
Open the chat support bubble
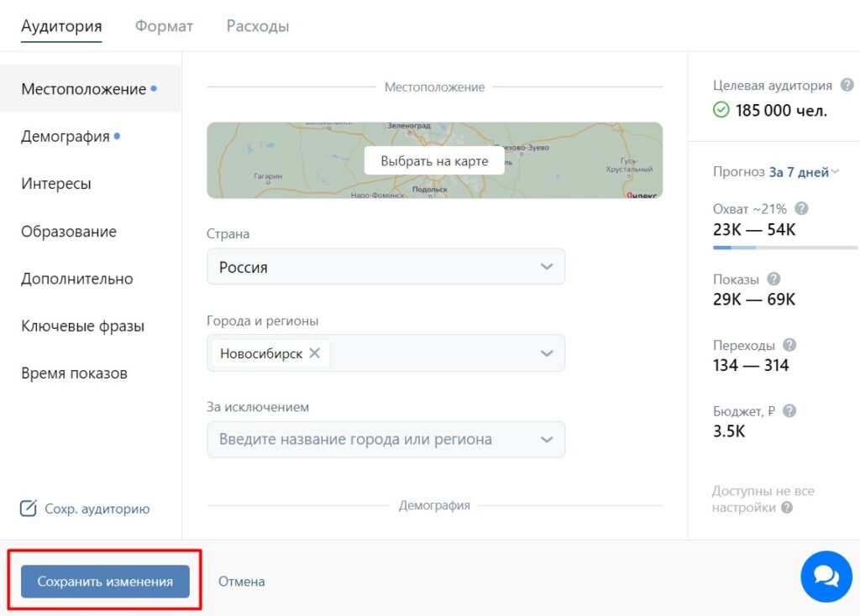click(x=826, y=577)
